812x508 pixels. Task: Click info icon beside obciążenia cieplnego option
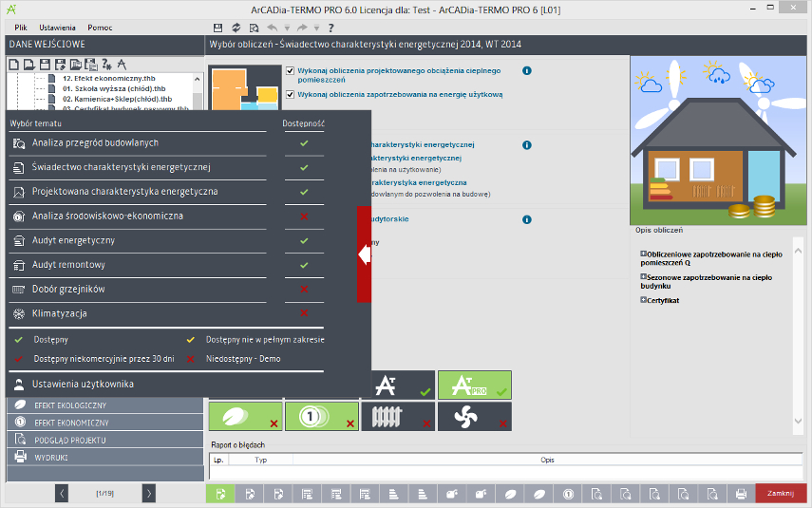pyautogui.click(x=527, y=71)
